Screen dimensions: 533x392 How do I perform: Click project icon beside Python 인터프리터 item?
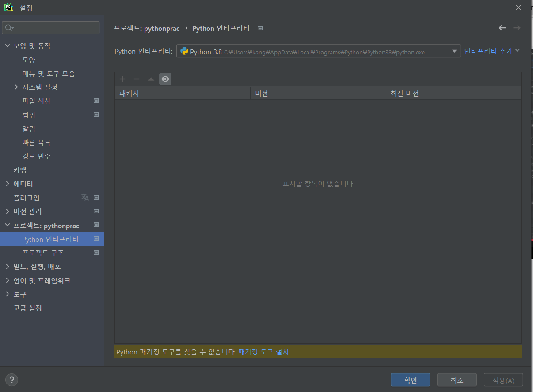point(96,238)
